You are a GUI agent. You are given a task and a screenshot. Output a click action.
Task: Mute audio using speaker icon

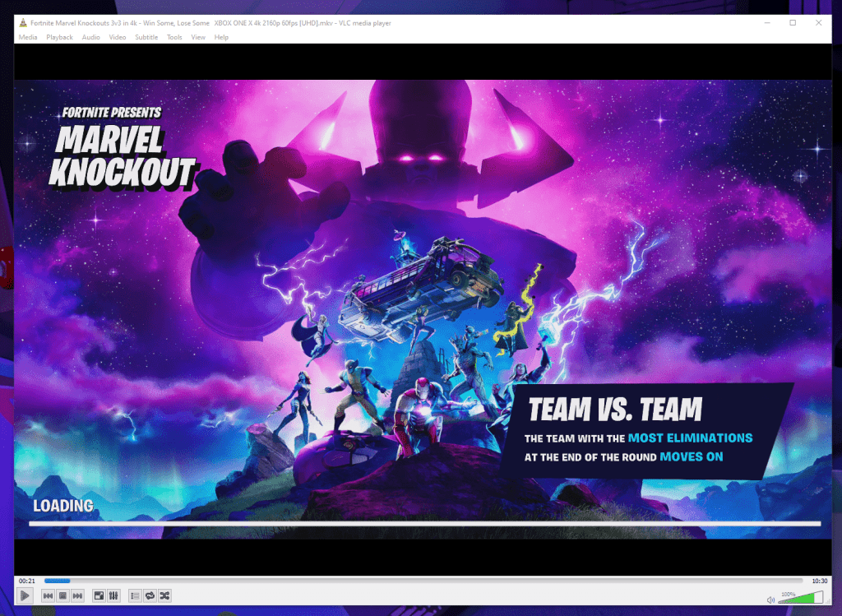tap(770, 600)
